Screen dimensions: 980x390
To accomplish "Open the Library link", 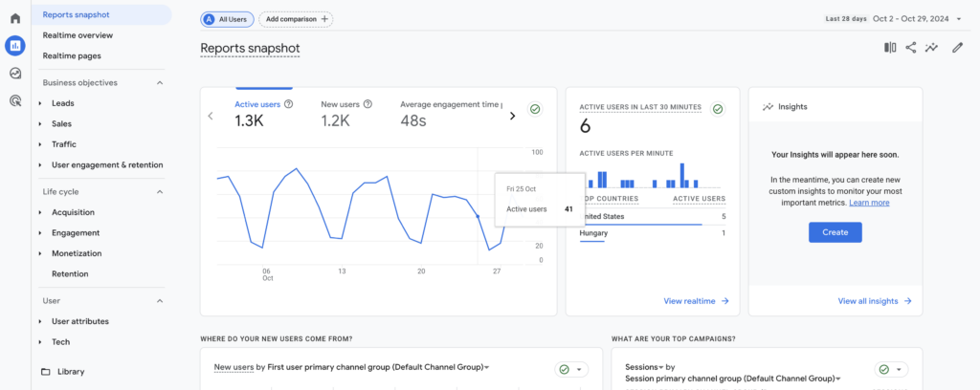I will tap(71, 371).
